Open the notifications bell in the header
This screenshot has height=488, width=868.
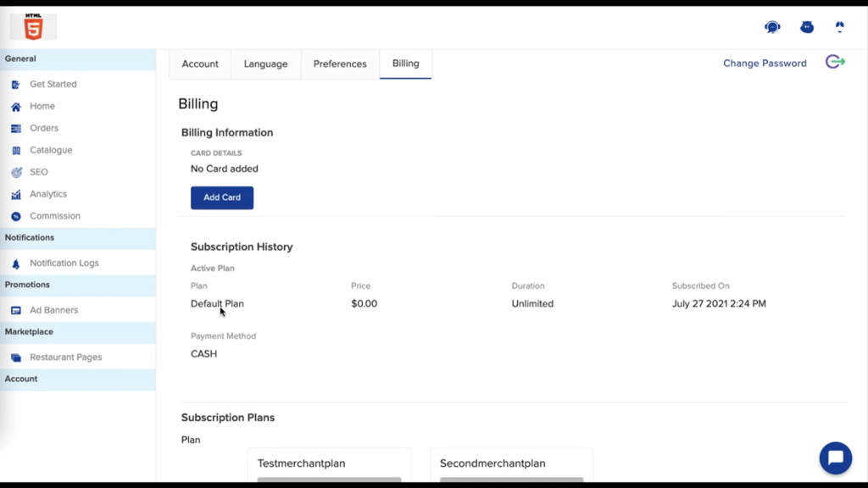(839, 26)
